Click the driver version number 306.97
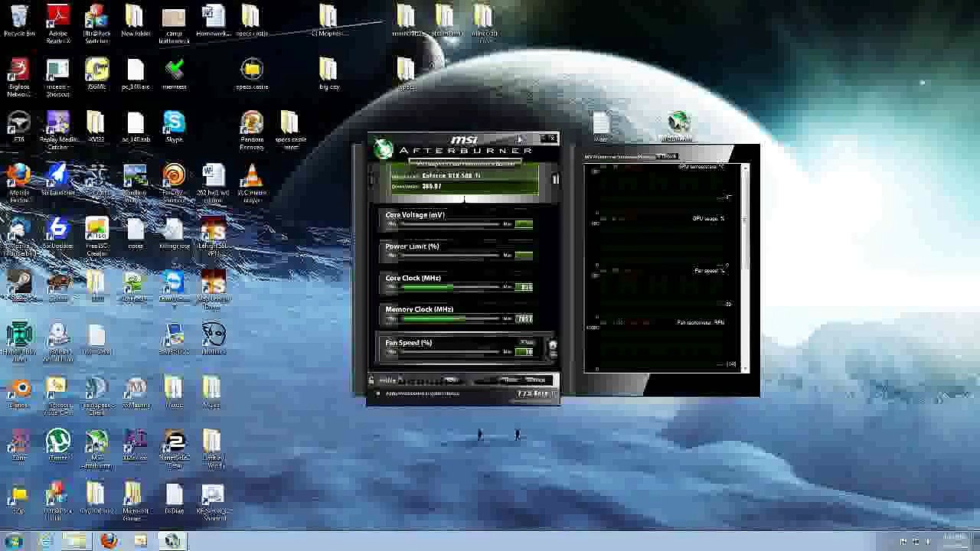Viewport: 980px width, 551px height. click(x=432, y=187)
